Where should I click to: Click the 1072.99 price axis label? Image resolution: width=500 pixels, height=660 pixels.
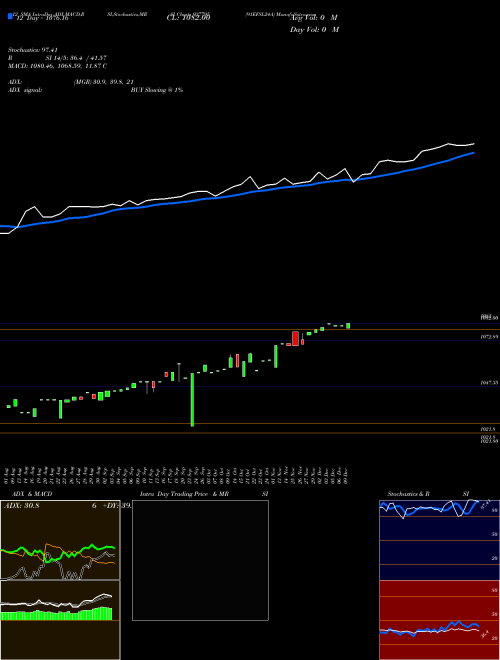point(489,337)
